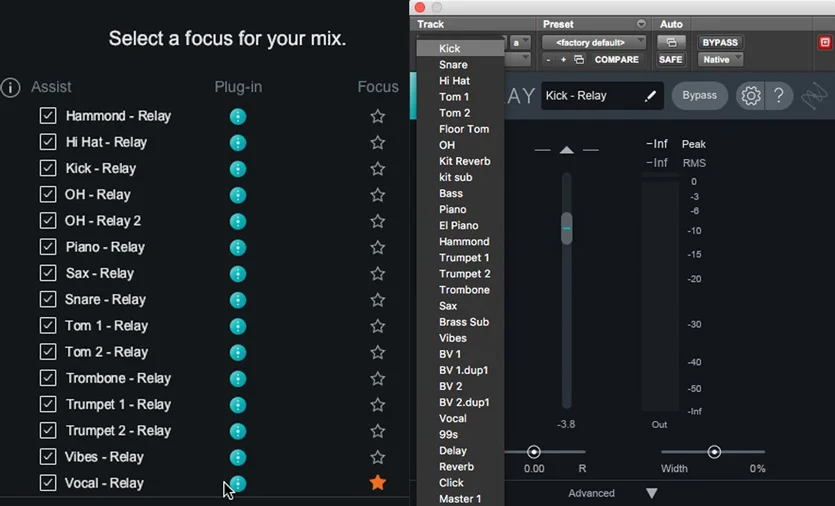The width and height of the screenshot is (835, 506).
Task: Set Vibes - Relay as focus star
Action: [378, 456]
